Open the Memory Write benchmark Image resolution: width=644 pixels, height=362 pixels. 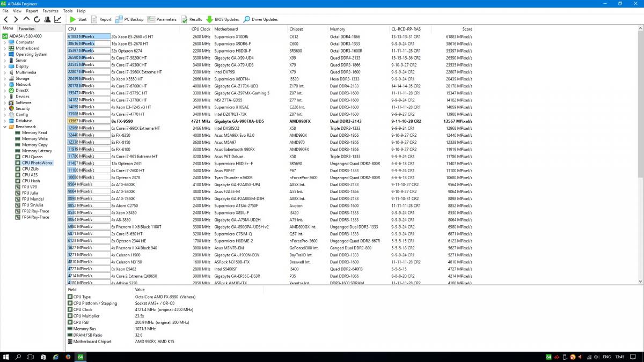pyautogui.click(x=34, y=139)
